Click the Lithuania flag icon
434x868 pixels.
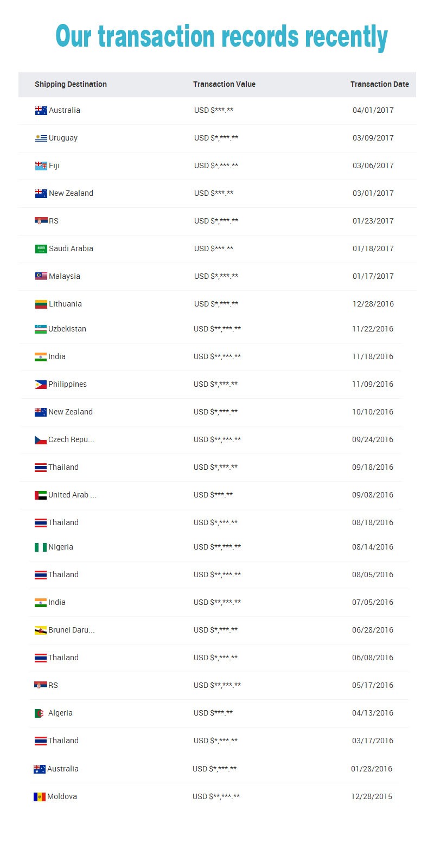click(x=41, y=304)
